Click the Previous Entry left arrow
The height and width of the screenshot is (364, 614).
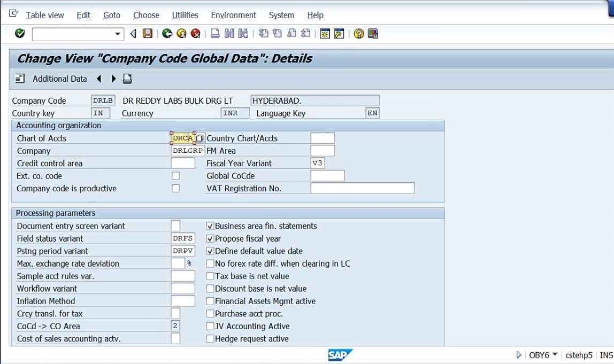(99, 79)
